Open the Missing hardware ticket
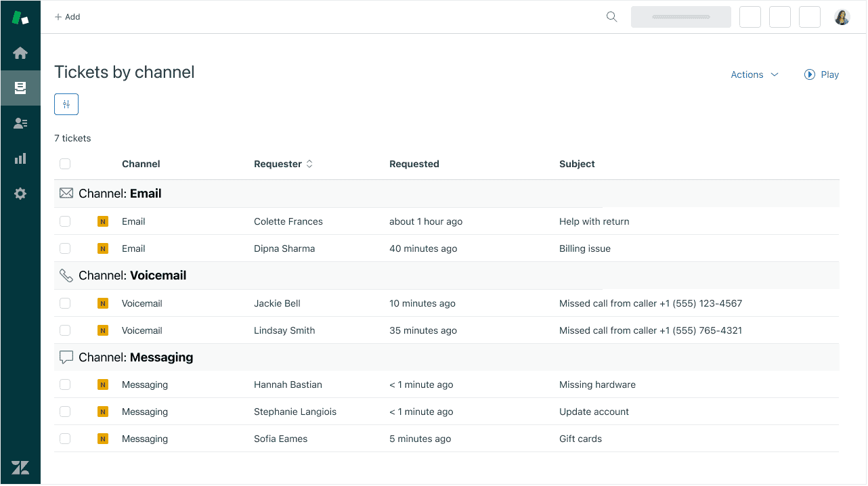This screenshot has width=868, height=486. [596, 384]
